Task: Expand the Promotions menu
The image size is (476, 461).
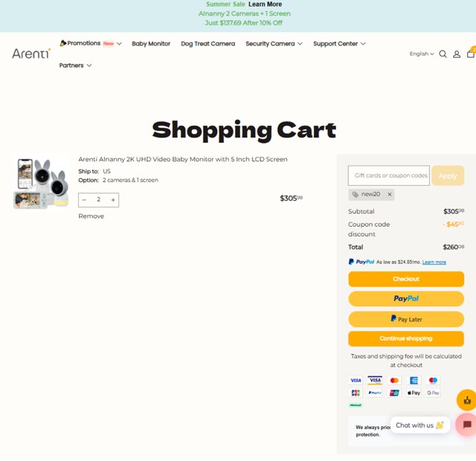Action: tap(91, 43)
